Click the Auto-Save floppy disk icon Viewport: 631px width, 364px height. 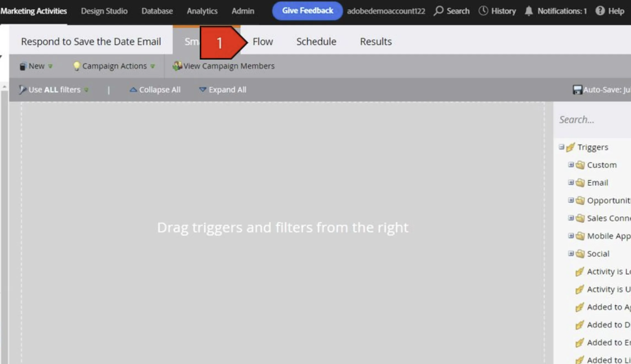(x=577, y=90)
